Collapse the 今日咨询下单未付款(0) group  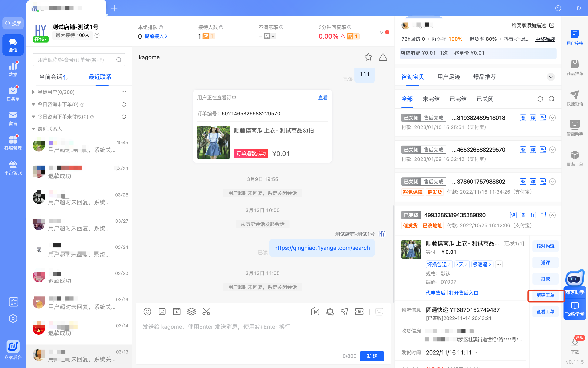click(33, 117)
